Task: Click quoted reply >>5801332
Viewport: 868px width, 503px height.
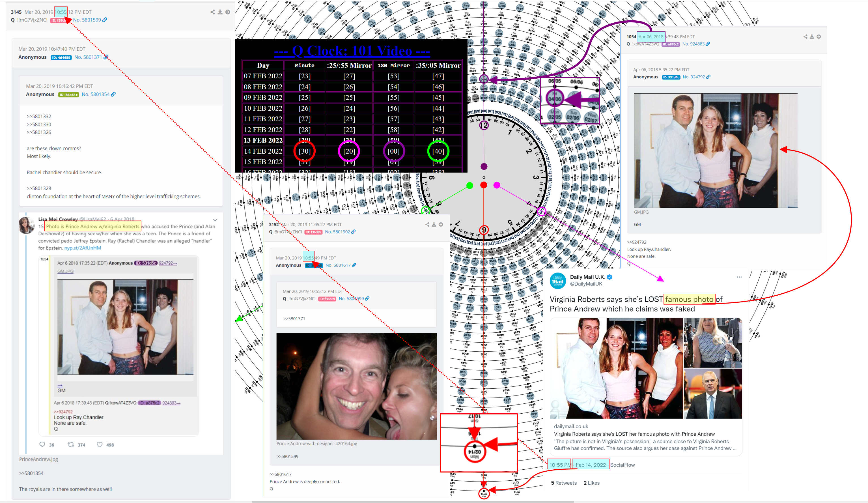Action: click(39, 117)
